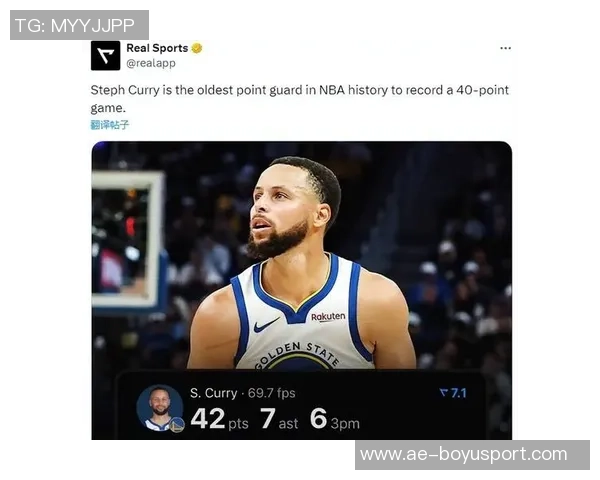This screenshot has height=480, width=600.
Task: Click the 7.1 rating icon
Action: [453, 393]
